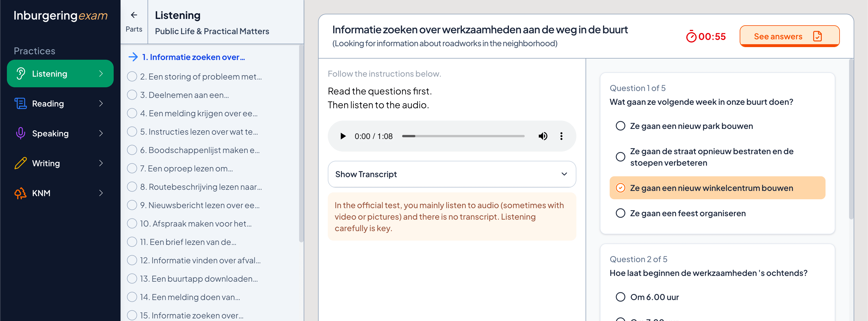This screenshot has height=321, width=868.
Task: Click the Writing pencil icon
Action: [x=21, y=163]
